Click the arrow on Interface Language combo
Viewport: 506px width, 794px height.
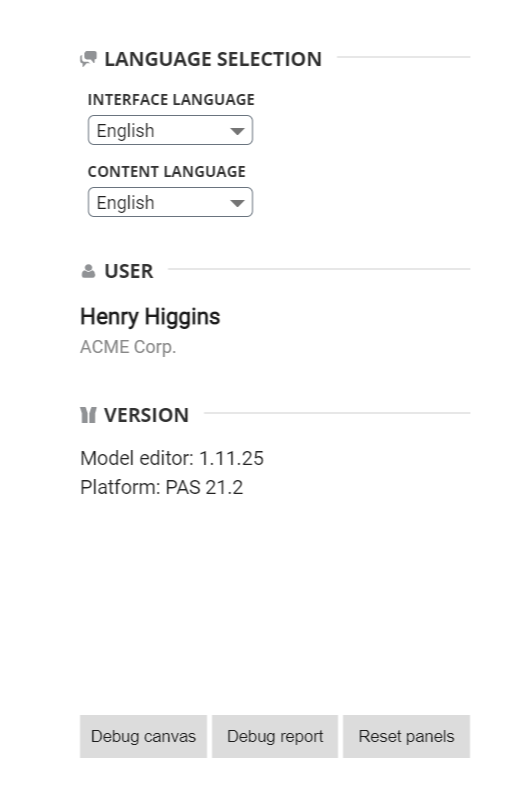click(237, 131)
